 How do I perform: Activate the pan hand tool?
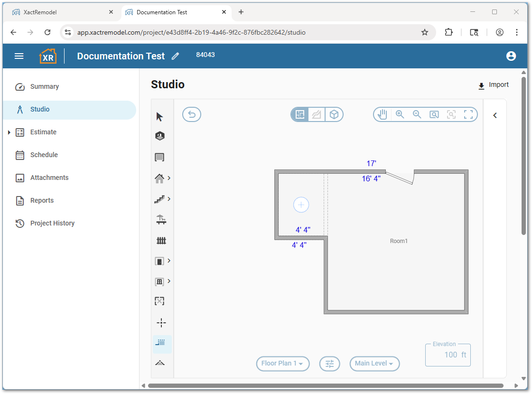[x=383, y=114]
